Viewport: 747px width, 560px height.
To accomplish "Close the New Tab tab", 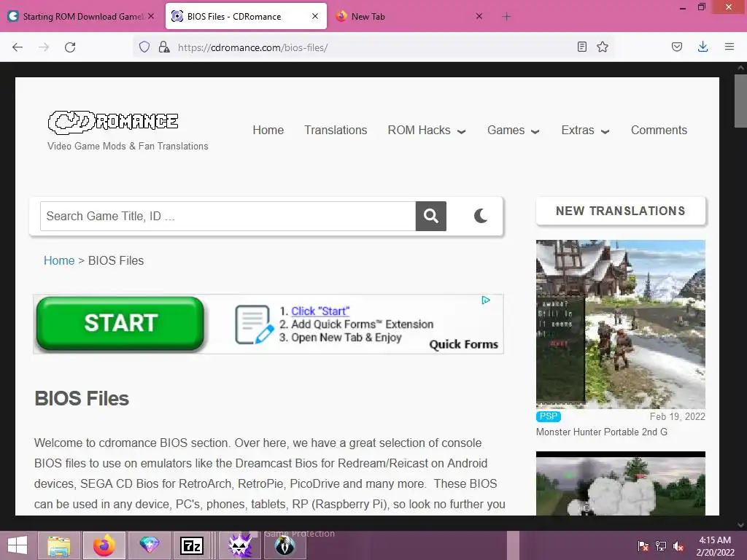I will pyautogui.click(x=479, y=16).
